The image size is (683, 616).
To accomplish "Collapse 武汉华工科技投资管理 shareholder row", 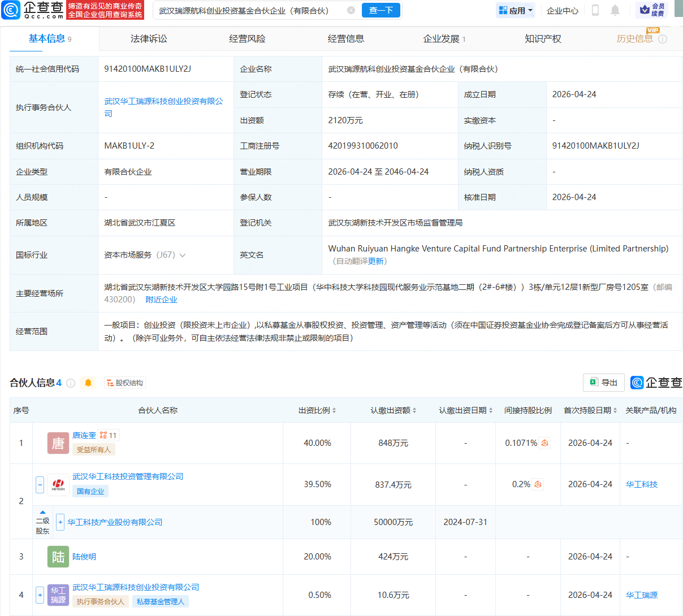I will click(40, 484).
